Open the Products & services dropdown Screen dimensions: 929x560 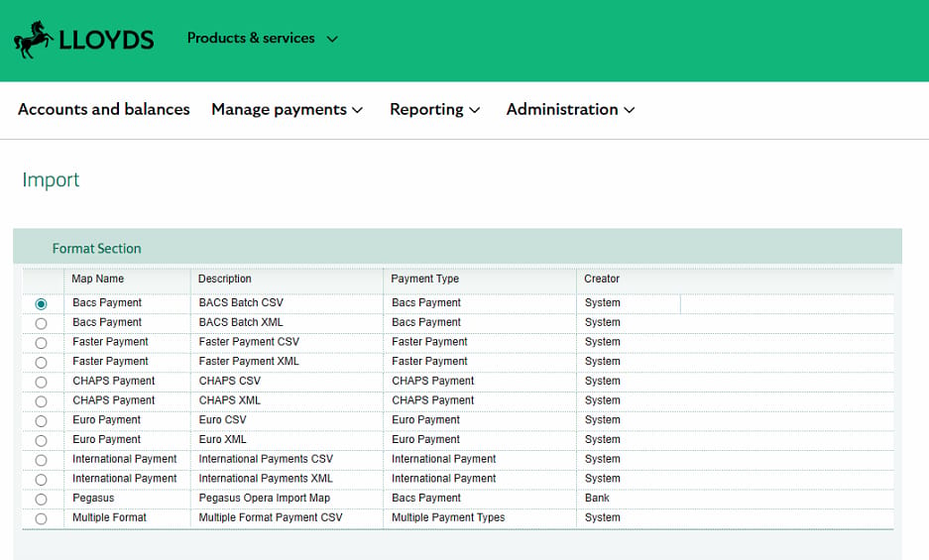[x=263, y=39]
